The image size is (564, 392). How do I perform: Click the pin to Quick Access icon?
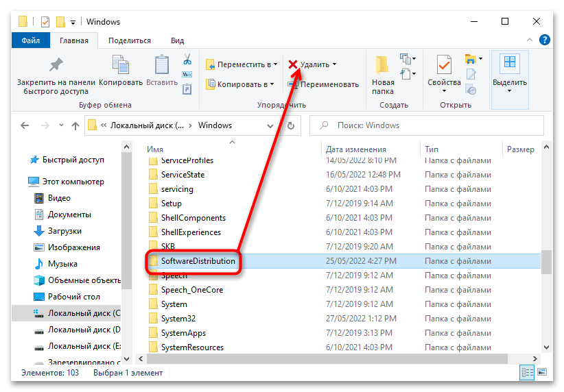56,65
